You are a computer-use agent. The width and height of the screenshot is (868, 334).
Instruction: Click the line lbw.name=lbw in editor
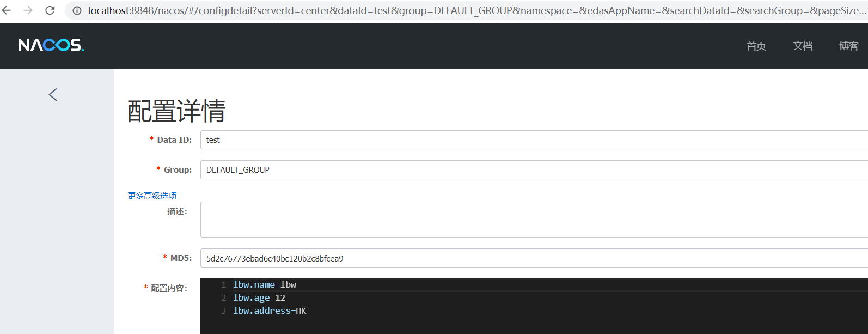tap(265, 284)
